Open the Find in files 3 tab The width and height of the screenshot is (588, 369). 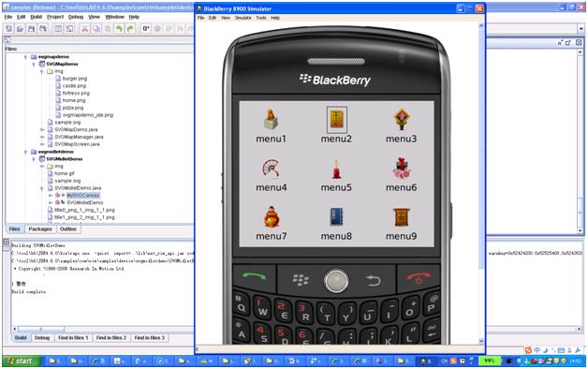[x=149, y=338]
